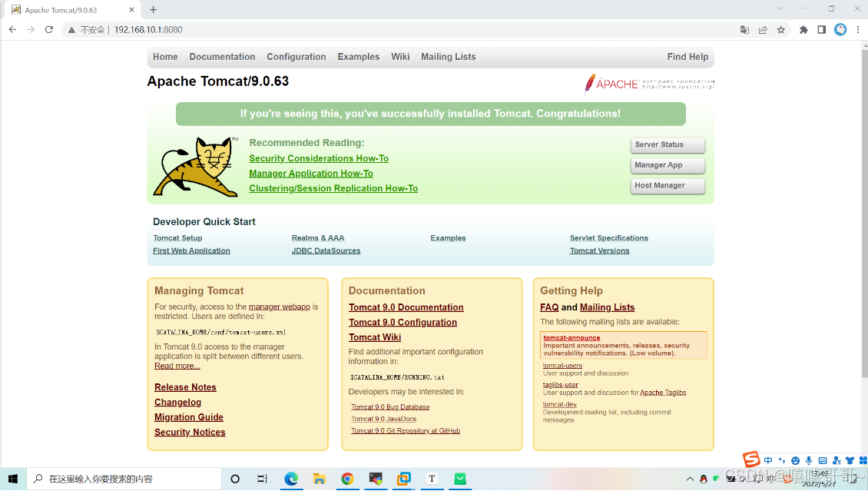
Task: Open Home in Tomcat navigation
Action: [165, 57]
